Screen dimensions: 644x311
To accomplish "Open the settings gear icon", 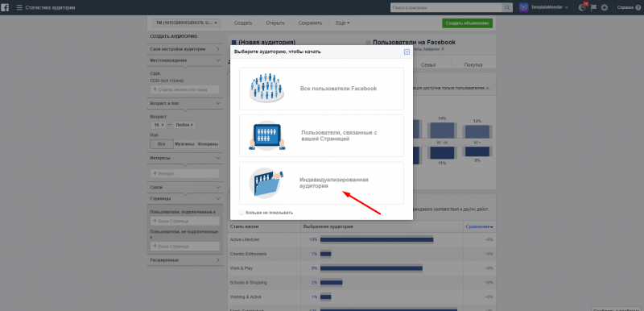I will [605, 7].
